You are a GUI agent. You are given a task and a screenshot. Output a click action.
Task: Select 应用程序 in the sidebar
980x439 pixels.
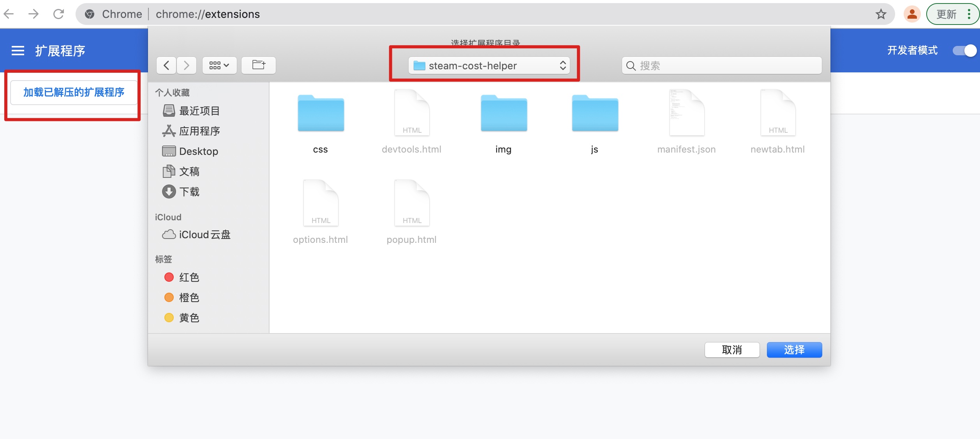(191, 131)
